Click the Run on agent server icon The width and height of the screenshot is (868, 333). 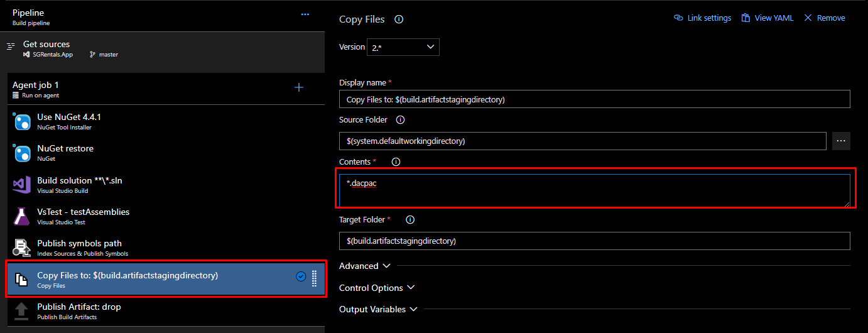[x=16, y=96]
